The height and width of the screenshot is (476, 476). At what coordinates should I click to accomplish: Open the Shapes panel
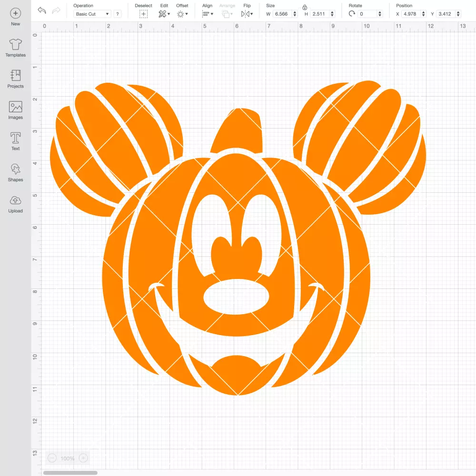(x=16, y=173)
